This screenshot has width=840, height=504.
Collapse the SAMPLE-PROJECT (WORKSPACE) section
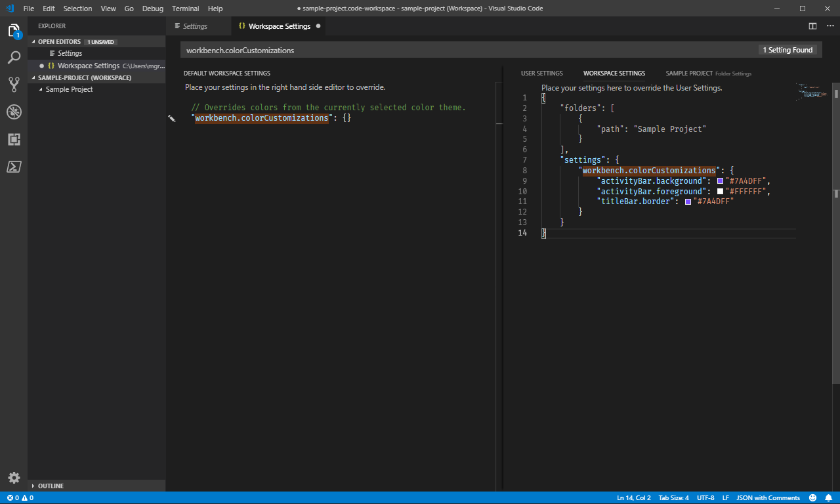(96, 77)
